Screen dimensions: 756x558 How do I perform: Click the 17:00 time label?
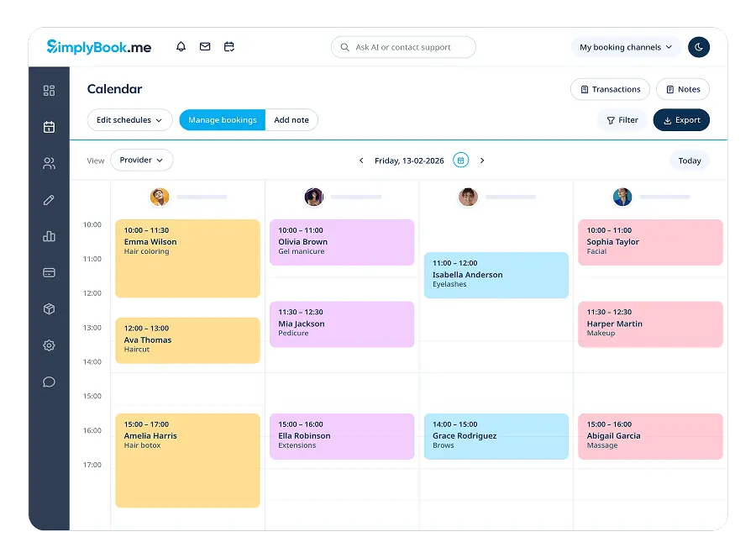pos(92,465)
